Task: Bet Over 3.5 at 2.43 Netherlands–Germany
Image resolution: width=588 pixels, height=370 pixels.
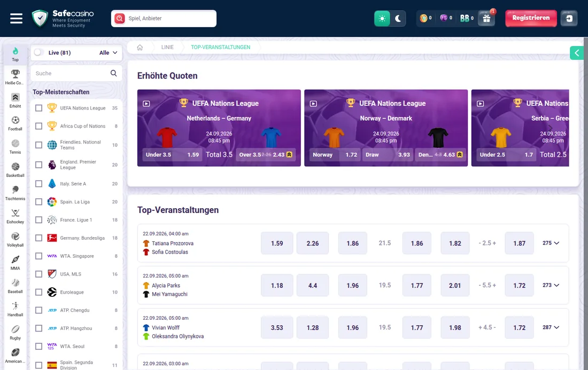Action: click(266, 155)
